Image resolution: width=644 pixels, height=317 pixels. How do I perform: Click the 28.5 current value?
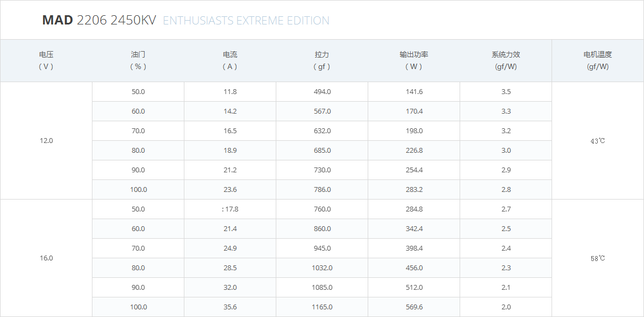click(230, 268)
